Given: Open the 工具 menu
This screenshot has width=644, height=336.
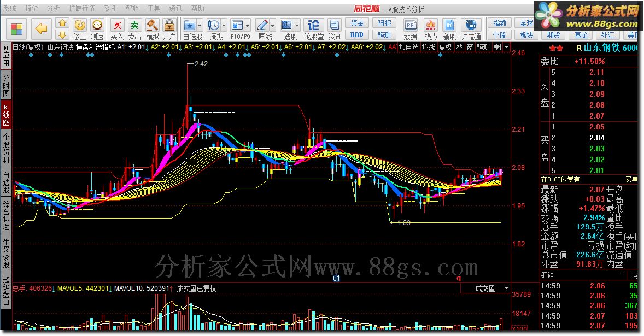Looking at the screenshot, I should click(154, 8).
